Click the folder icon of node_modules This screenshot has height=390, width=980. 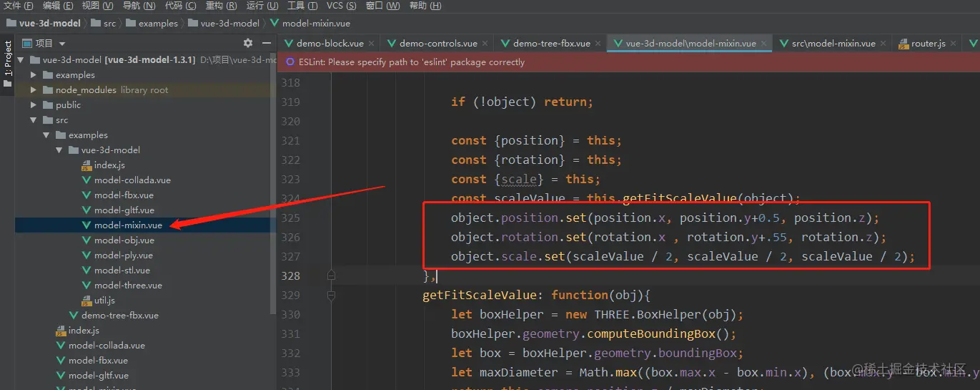48,90
